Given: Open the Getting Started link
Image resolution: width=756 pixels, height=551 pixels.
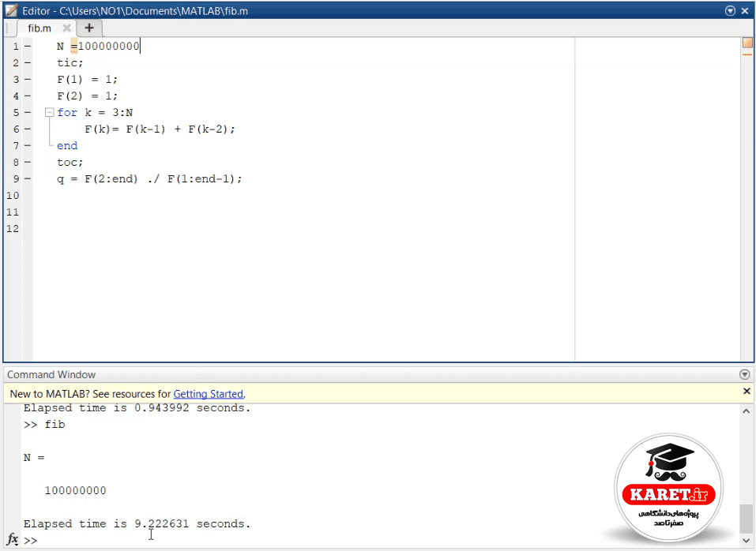Looking at the screenshot, I should (x=209, y=394).
